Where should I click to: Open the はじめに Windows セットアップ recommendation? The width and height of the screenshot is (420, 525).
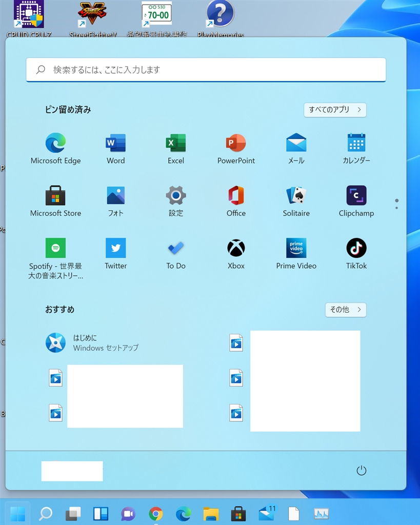(x=92, y=342)
